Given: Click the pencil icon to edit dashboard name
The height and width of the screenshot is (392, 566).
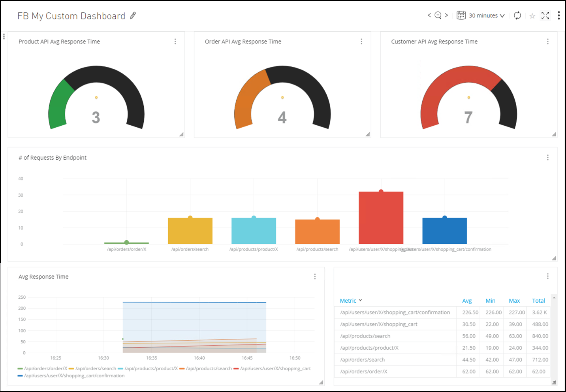Looking at the screenshot, I should coord(133,16).
